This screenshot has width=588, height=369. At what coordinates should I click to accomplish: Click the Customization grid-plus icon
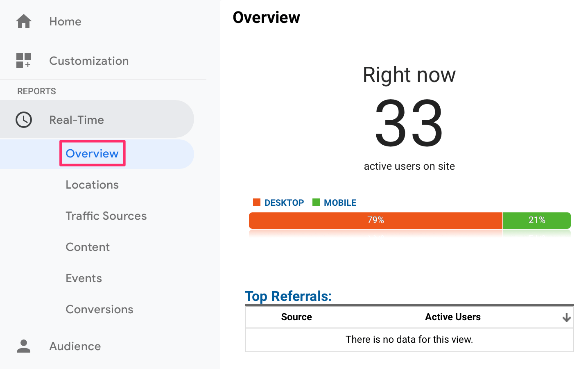click(24, 61)
